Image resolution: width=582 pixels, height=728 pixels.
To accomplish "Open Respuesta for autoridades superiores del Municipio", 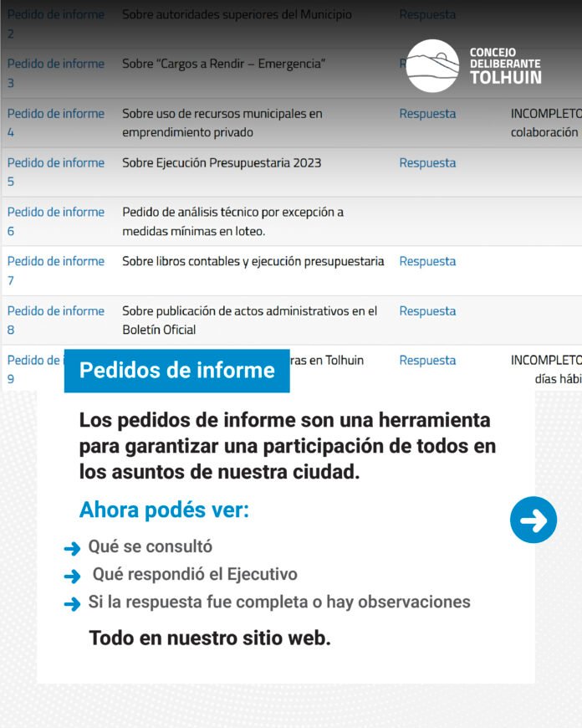I will [x=427, y=15].
